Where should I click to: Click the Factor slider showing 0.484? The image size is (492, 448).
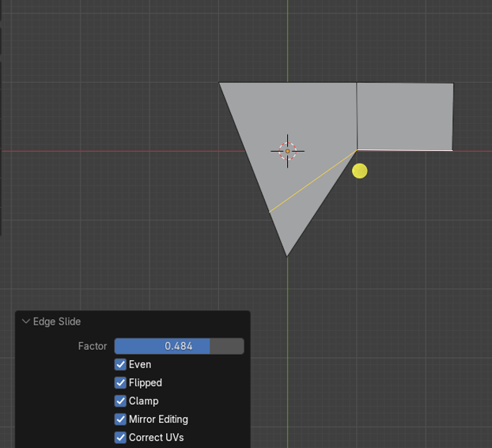tap(179, 346)
